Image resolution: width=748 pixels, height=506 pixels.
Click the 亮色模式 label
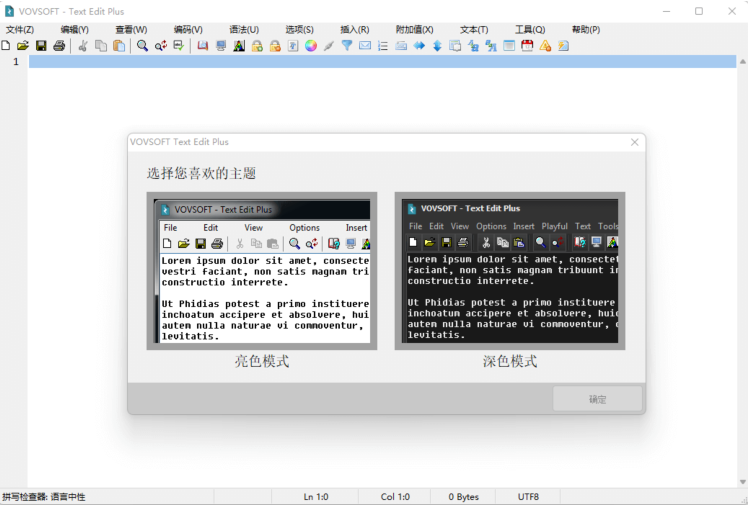click(262, 361)
